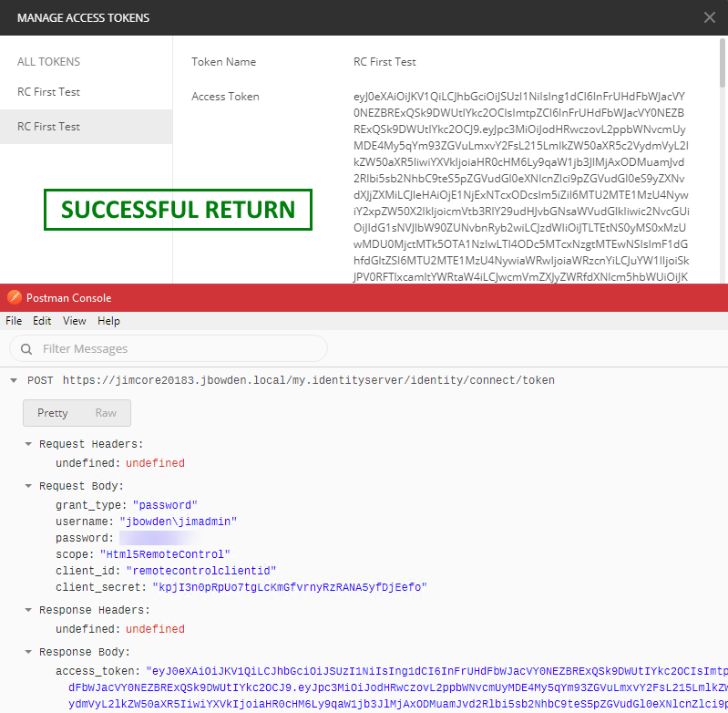Collapse the Request Body section
This screenshot has width=728, height=713.
coord(28,486)
